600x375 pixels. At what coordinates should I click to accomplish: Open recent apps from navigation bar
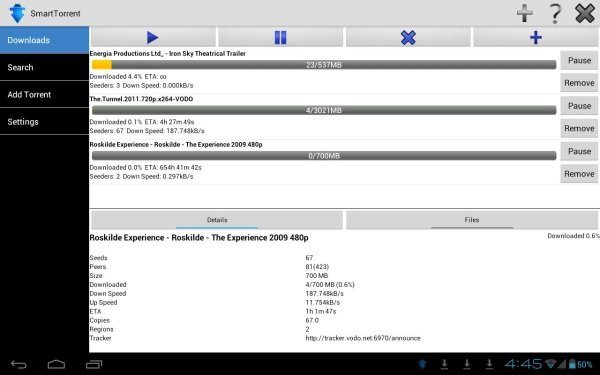pyautogui.click(x=94, y=364)
